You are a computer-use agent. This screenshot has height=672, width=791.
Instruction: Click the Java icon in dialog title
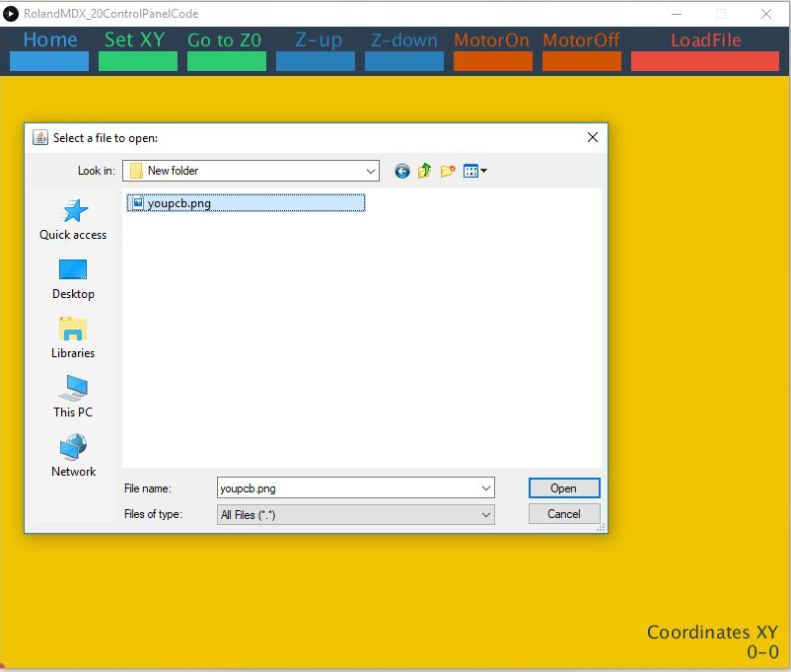(x=40, y=137)
